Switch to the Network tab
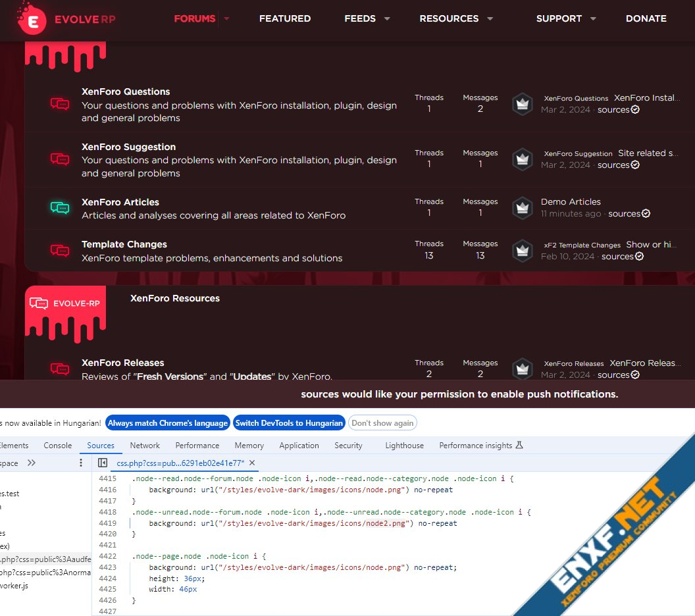 145,446
